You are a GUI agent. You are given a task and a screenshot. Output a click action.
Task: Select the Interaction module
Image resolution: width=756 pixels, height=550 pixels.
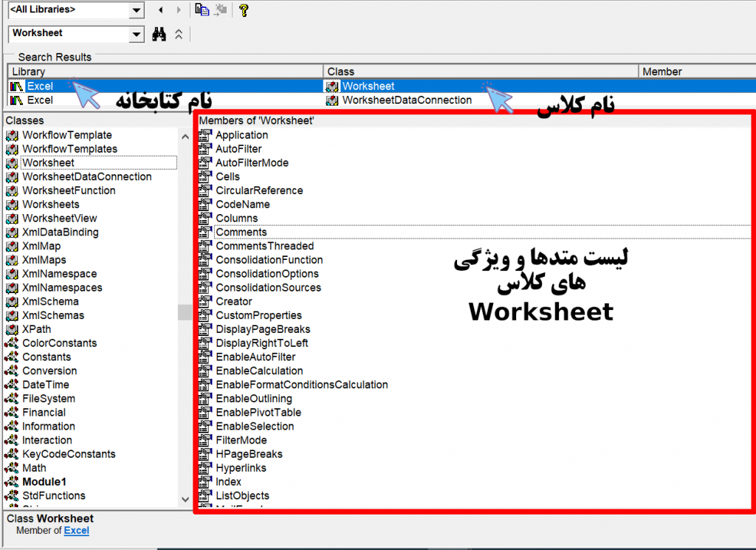point(47,441)
